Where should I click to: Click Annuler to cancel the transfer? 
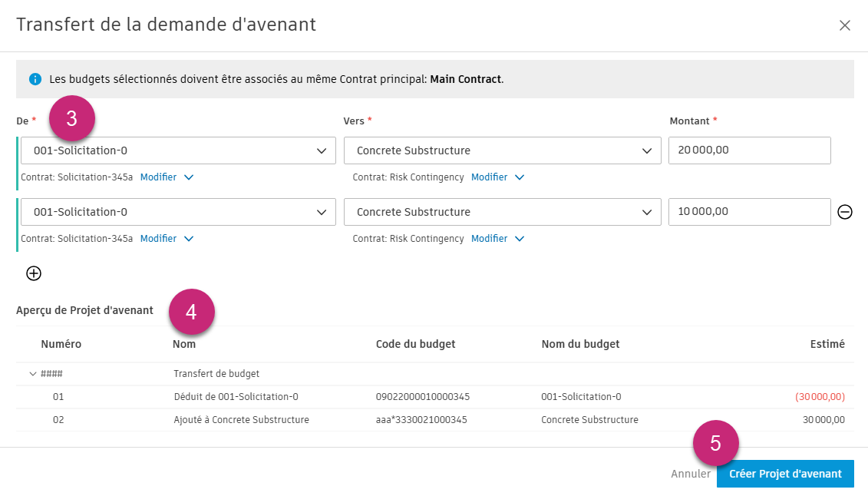tap(690, 474)
